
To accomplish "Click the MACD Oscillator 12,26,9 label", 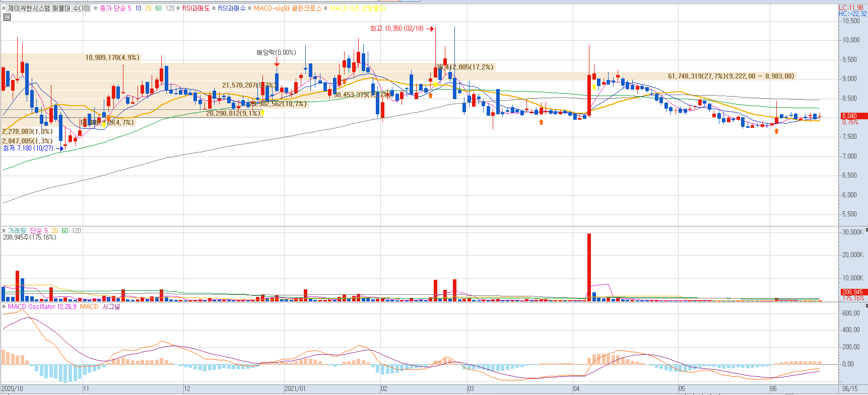I will point(42,306).
